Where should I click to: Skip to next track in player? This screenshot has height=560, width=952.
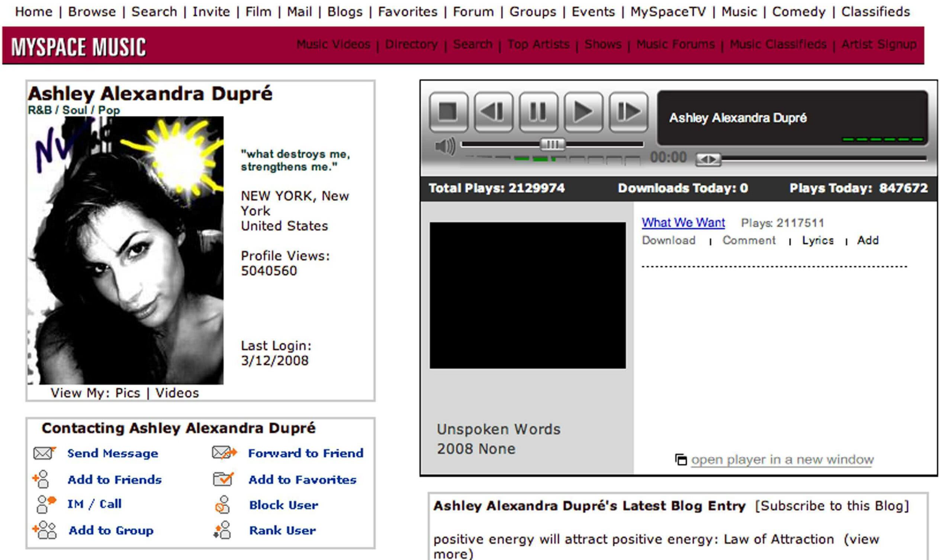pyautogui.click(x=628, y=112)
